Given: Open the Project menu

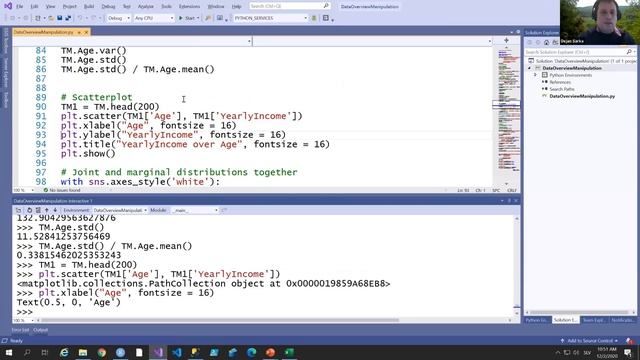Looking at the screenshot, I should [x=69, y=7].
